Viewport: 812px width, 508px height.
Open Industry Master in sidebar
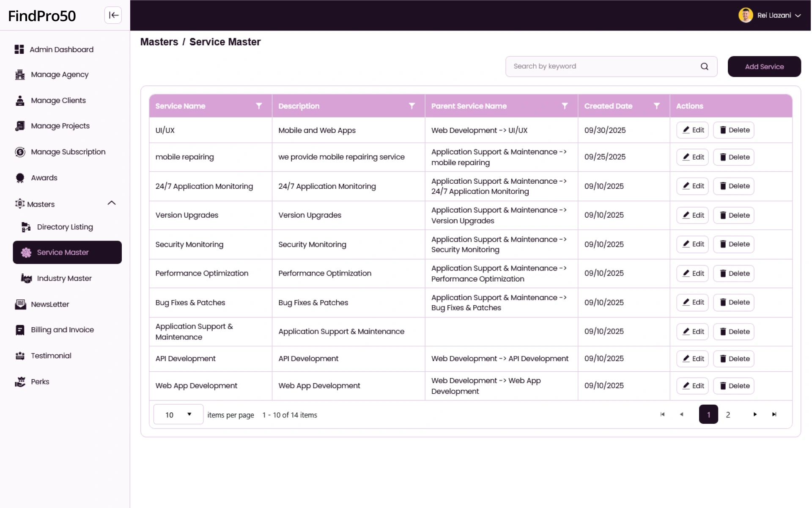tap(64, 278)
